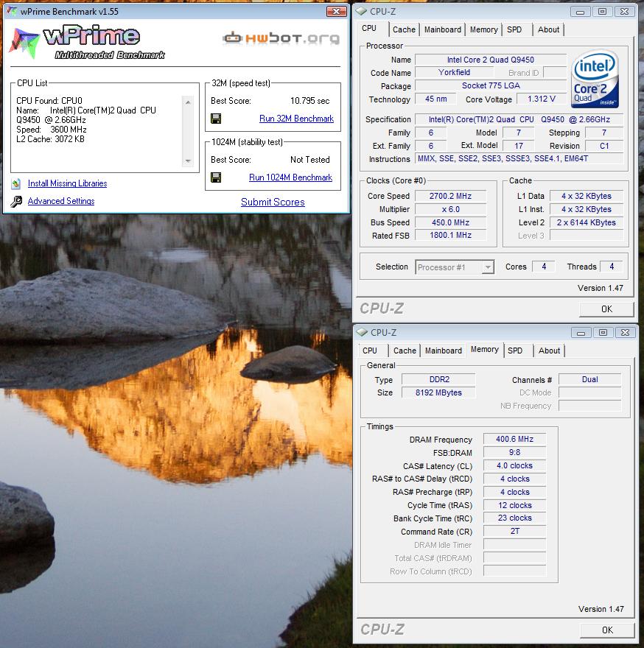
Task: Click the memory Size value 8192 MBytes
Action: pos(439,393)
